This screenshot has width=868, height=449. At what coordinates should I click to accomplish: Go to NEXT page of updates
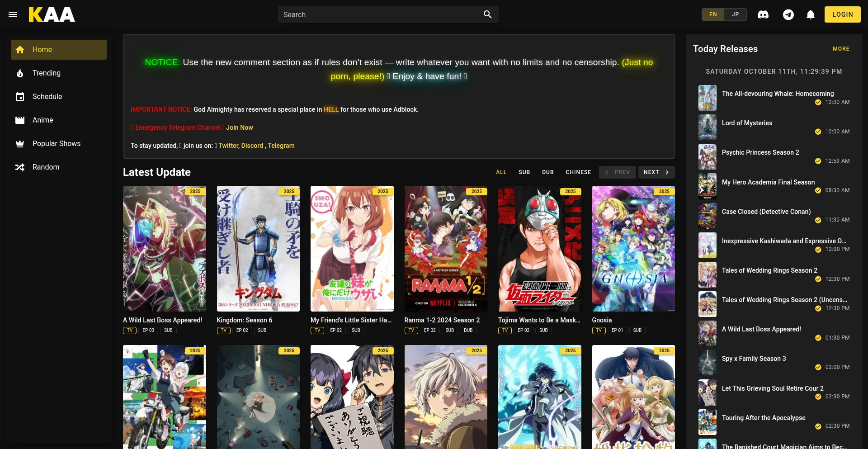pos(656,172)
